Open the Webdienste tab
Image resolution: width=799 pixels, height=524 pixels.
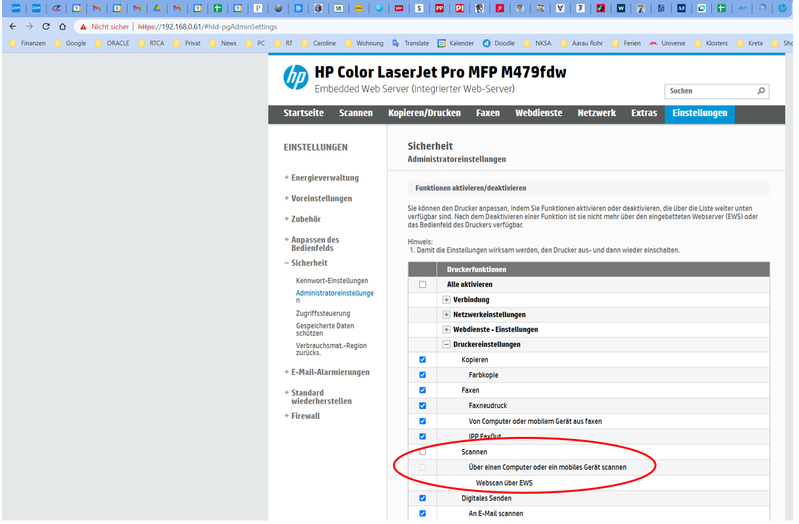click(539, 113)
